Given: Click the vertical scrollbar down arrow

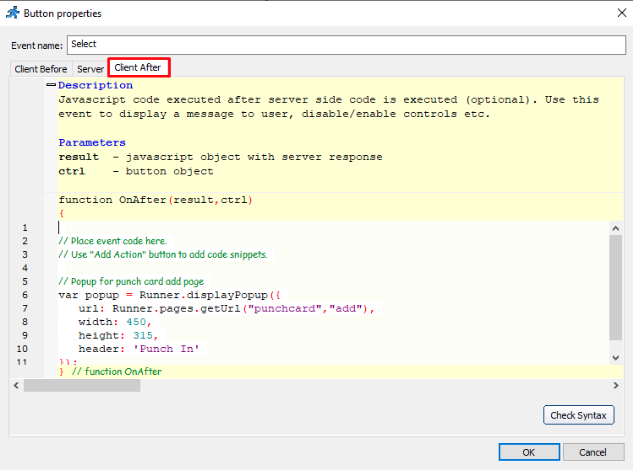Looking at the screenshot, I should point(617,357).
